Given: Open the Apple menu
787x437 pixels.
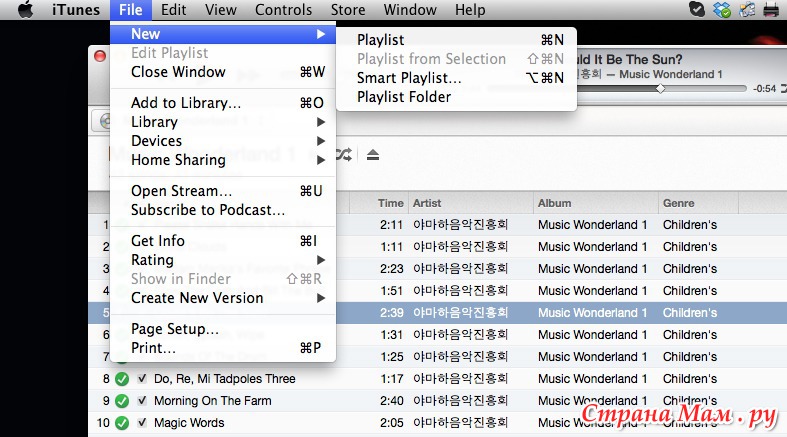Looking at the screenshot, I should click(25, 10).
